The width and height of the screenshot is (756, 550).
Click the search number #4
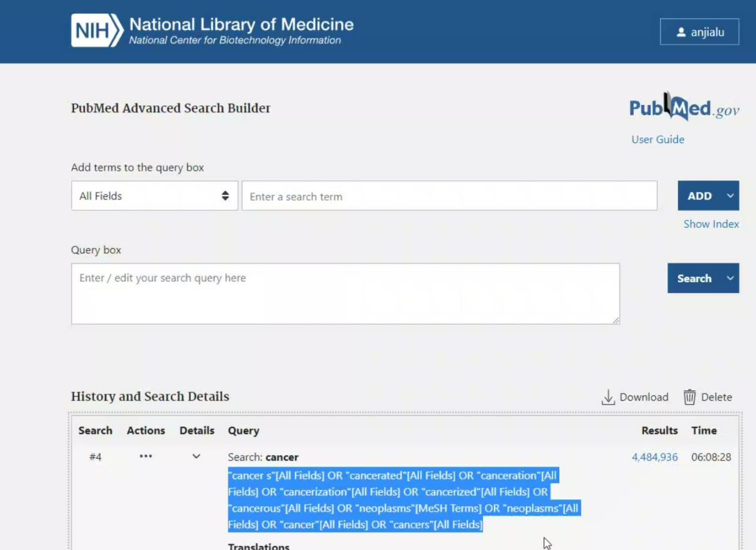coord(95,457)
